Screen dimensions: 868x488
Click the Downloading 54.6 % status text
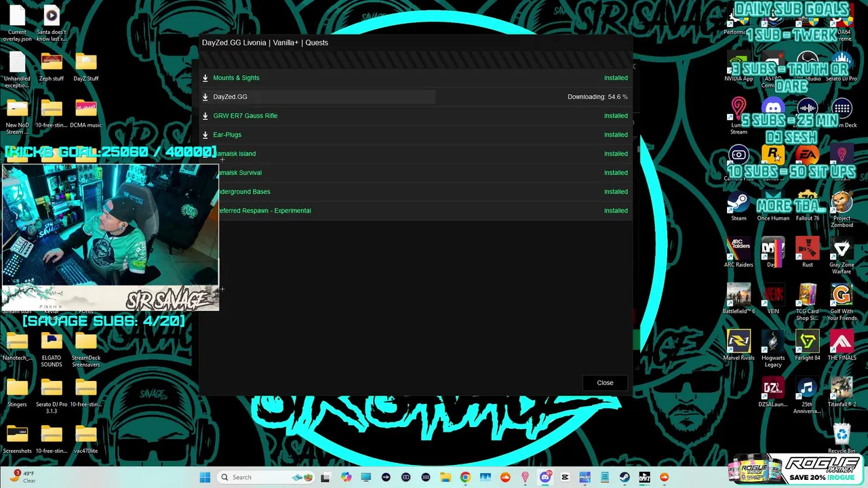coord(597,97)
